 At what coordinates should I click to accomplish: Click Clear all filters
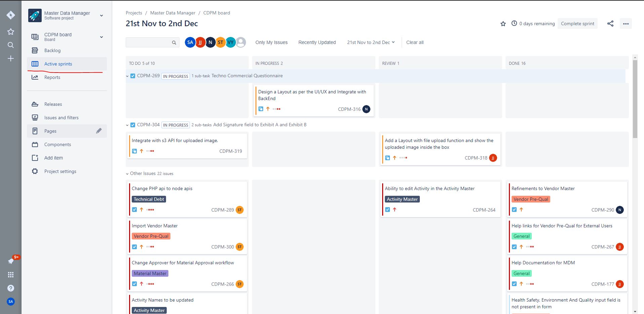click(x=415, y=42)
